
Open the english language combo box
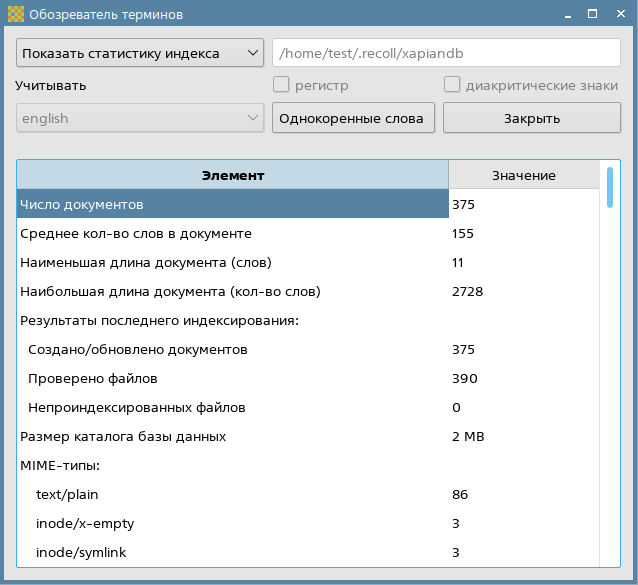[x=139, y=118]
